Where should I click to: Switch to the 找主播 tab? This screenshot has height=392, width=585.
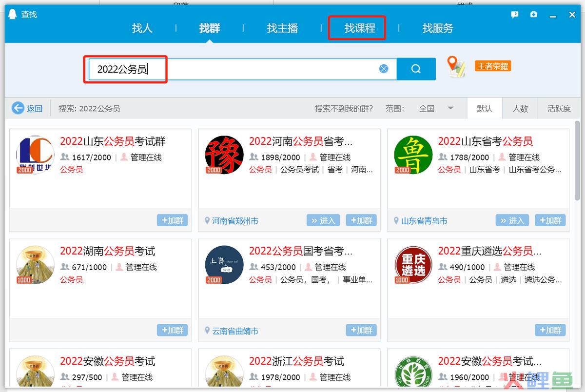pos(282,28)
